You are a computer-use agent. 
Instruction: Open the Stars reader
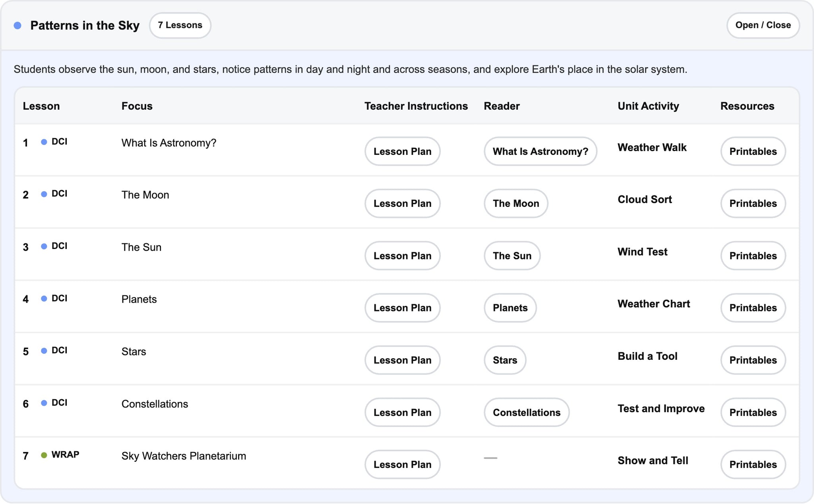505,360
